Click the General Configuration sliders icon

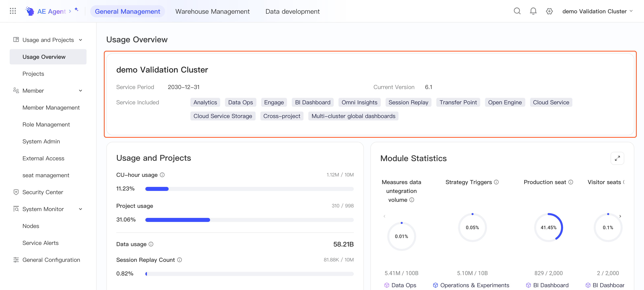pyautogui.click(x=16, y=260)
